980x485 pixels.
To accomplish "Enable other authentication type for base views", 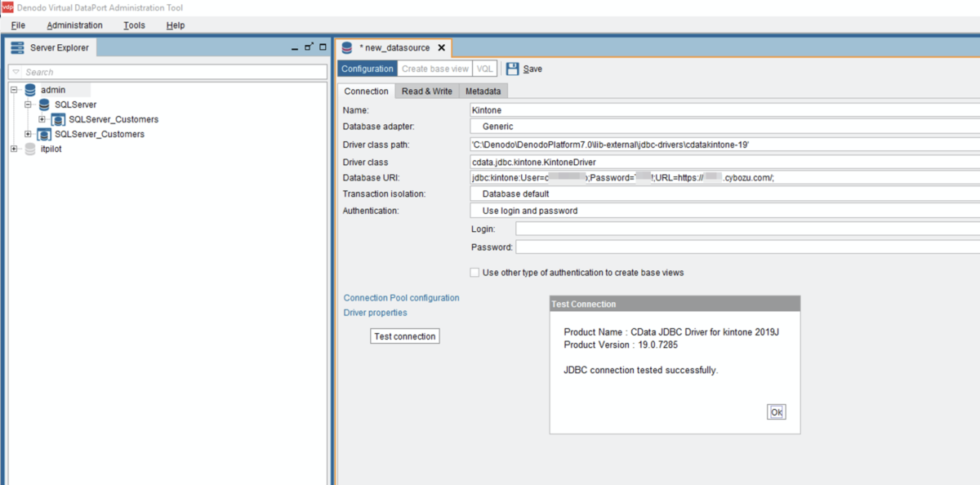I will point(474,273).
